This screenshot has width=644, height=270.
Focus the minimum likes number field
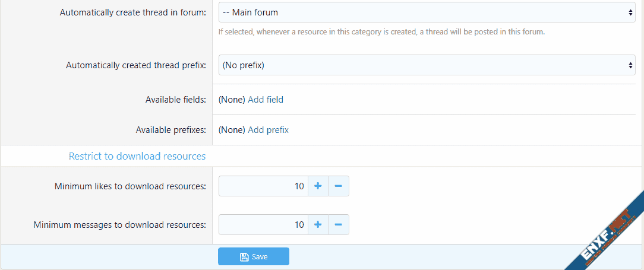263,186
